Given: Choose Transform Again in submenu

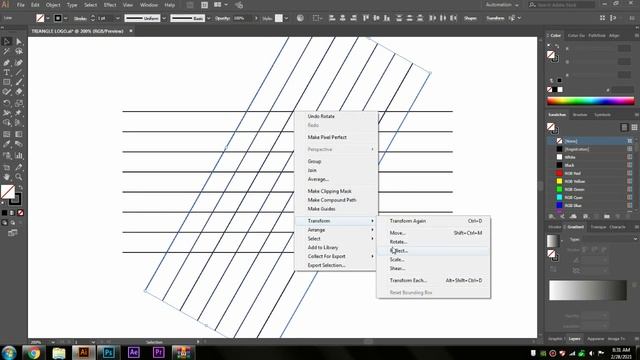Looking at the screenshot, I should pos(433,221).
